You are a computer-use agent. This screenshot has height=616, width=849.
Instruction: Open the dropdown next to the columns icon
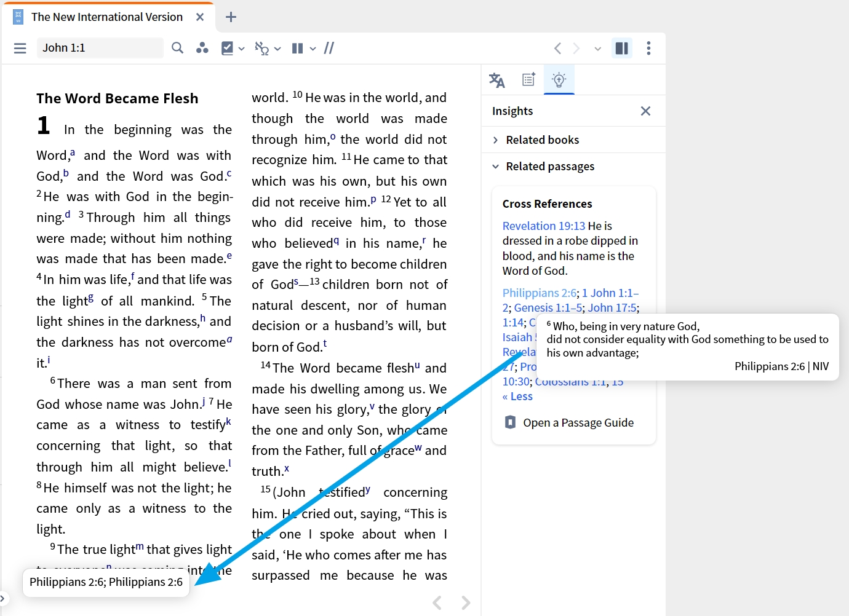tap(313, 47)
